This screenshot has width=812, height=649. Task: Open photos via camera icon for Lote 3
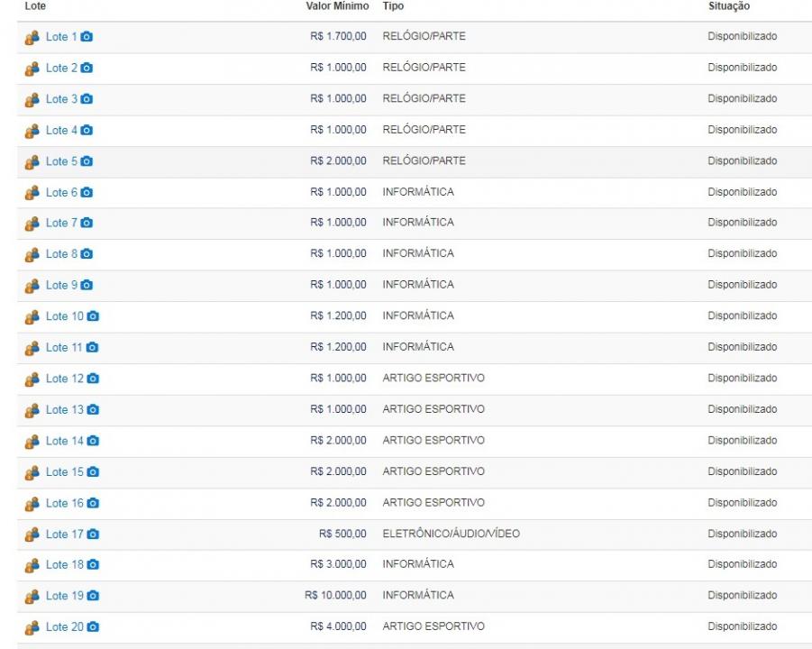pyautogui.click(x=87, y=99)
